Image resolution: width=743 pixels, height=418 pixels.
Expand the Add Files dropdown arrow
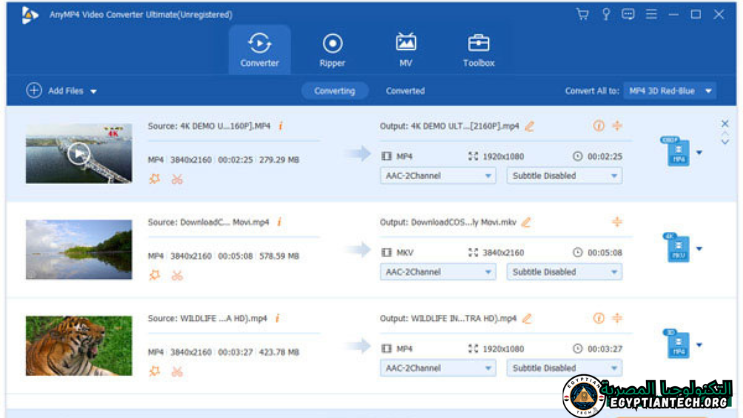[x=94, y=92]
